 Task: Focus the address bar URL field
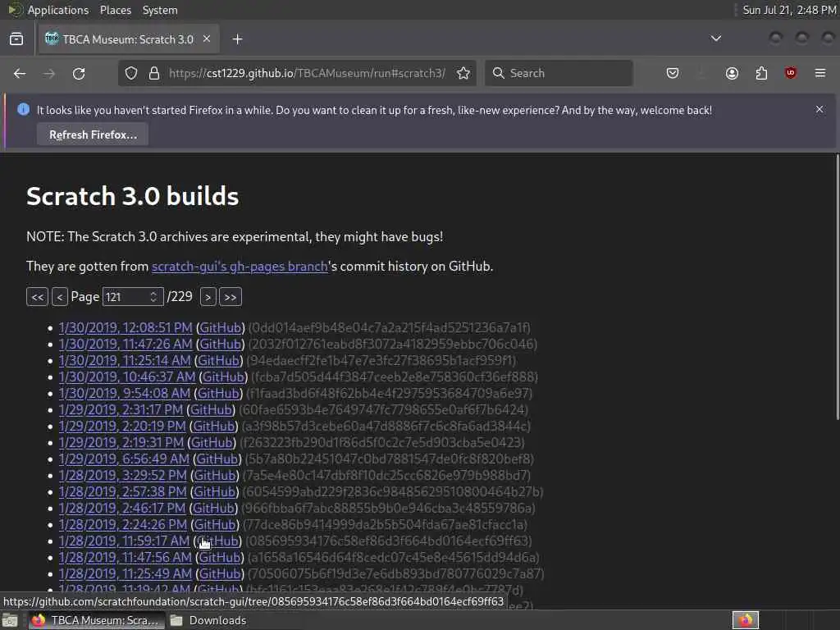click(307, 73)
